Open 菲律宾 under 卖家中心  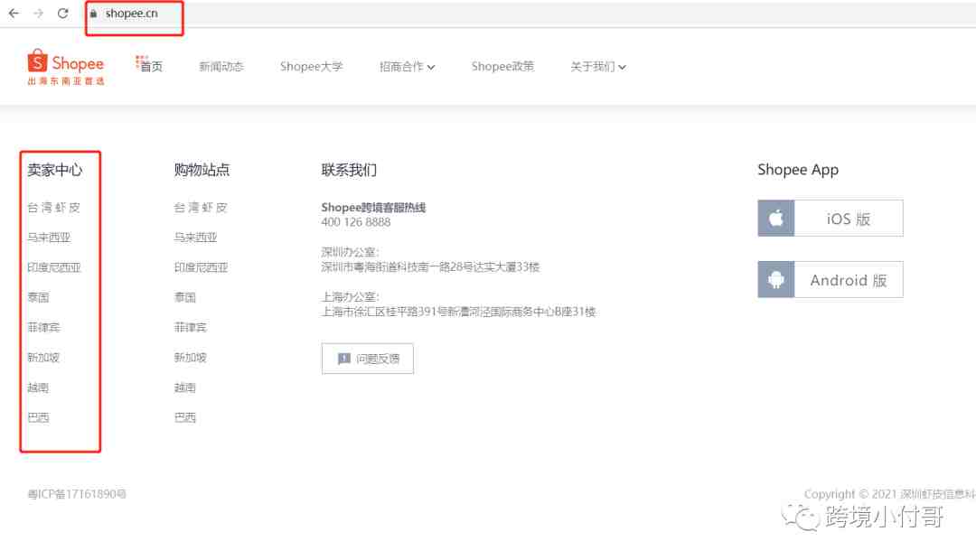pos(43,327)
